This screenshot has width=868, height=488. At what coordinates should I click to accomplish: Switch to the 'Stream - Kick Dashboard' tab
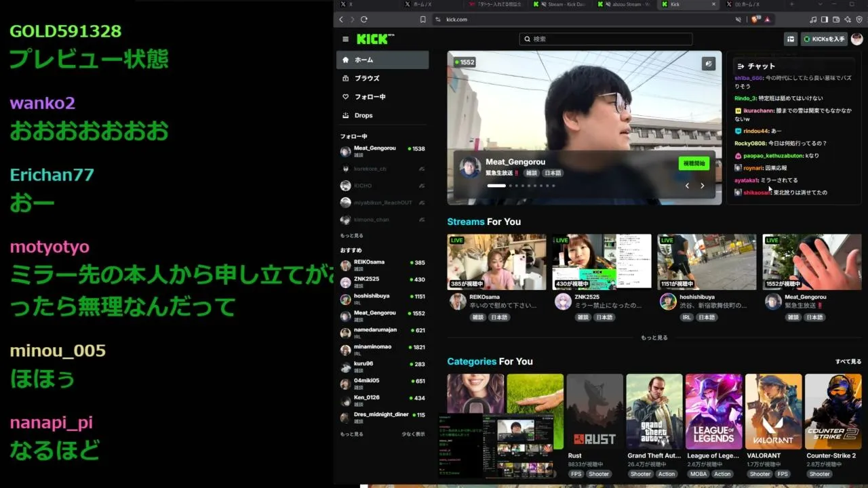coord(561,4)
